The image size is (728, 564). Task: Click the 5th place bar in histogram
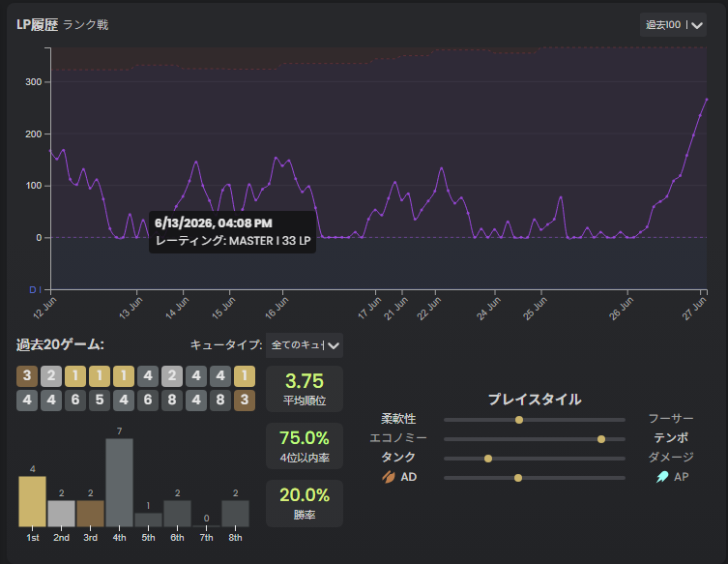click(148, 519)
